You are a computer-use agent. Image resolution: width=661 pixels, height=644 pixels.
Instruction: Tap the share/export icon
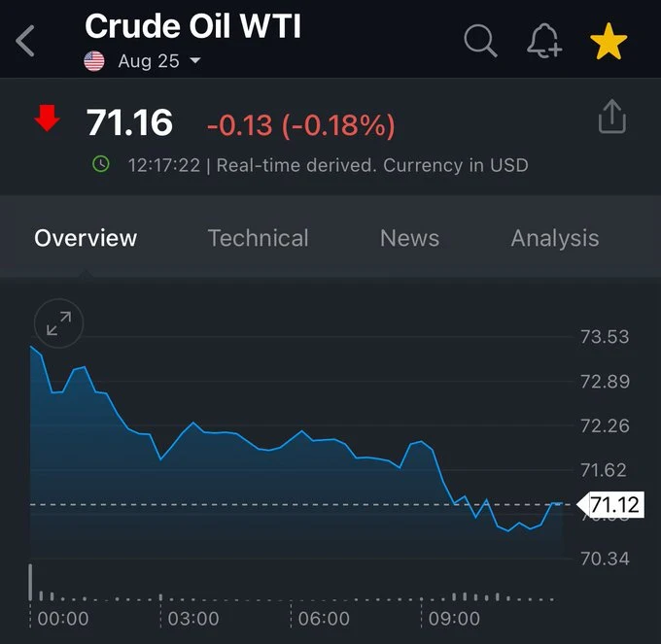(612, 117)
